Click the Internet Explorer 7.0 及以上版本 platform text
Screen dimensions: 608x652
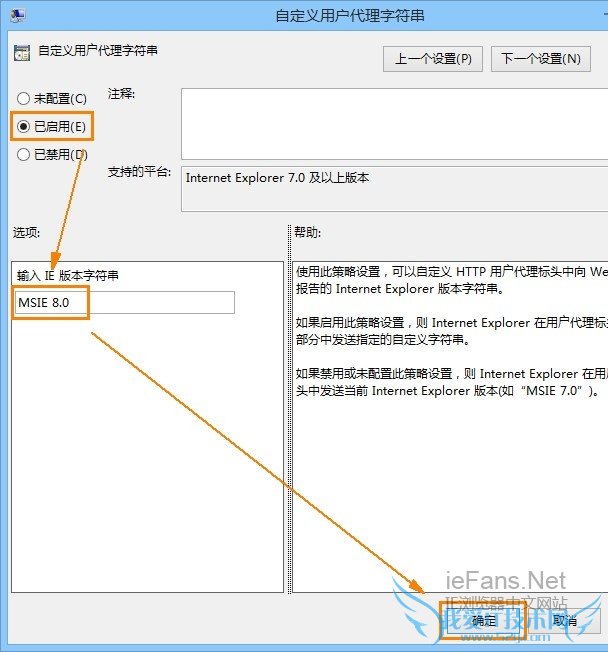coord(277,178)
